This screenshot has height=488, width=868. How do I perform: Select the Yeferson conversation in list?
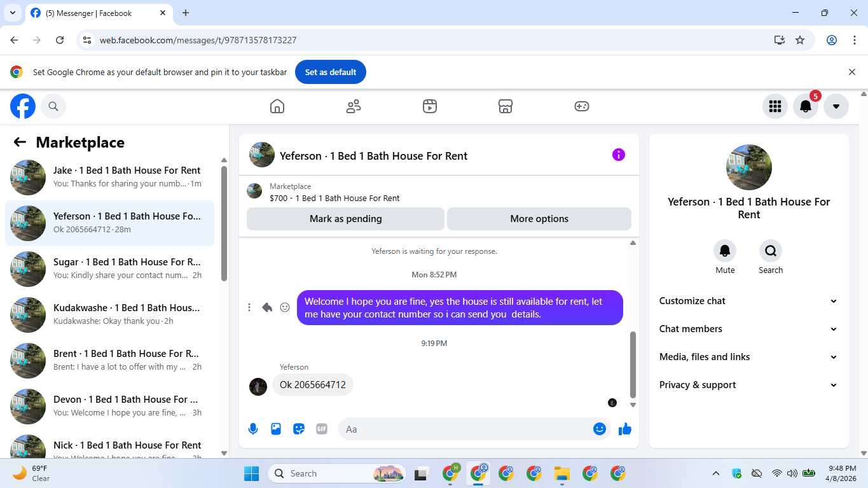click(109, 223)
